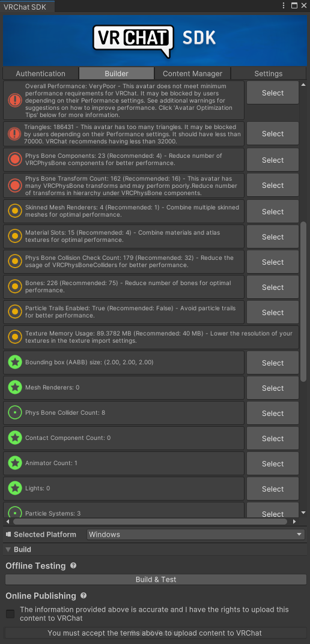Click the Build & Test button
Screen dimensions: 310x644
pyautogui.click(x=156, y=580)
